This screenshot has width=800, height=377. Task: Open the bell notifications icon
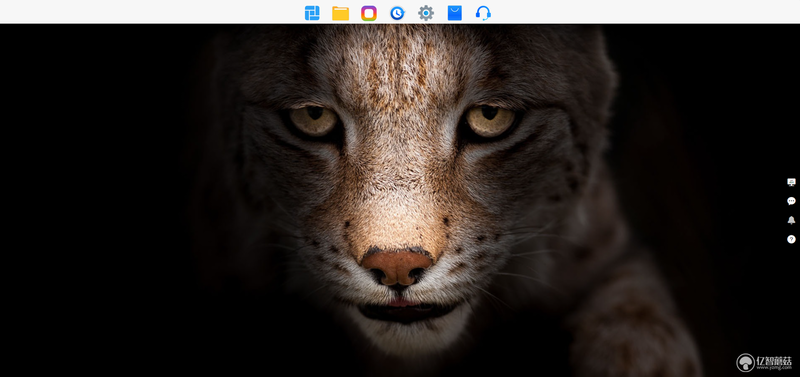tap(791, 220)
